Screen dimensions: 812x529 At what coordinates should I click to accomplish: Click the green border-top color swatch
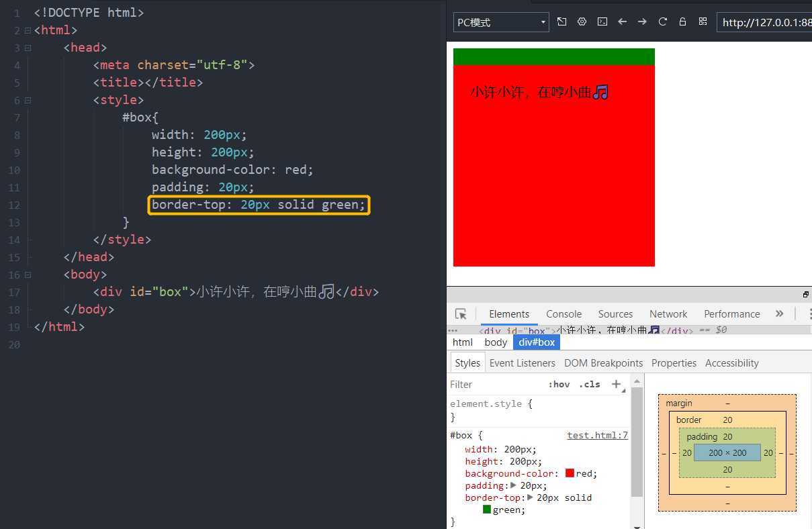pos(487,510)
